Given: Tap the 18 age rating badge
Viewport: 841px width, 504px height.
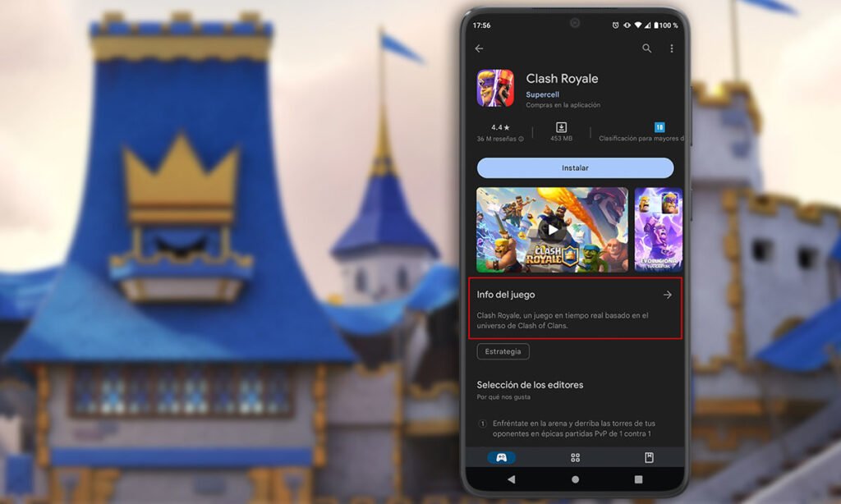Looking at the screenshot, I should tap(659, 127).
